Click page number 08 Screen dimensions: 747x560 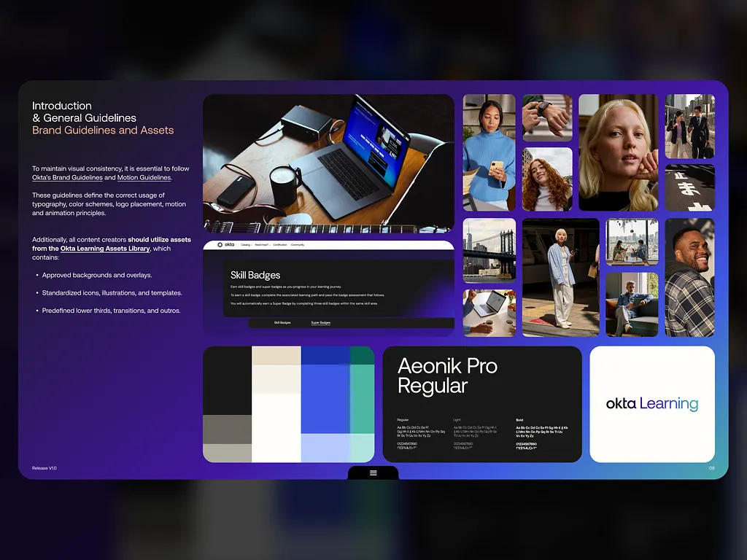click(711, 468)
